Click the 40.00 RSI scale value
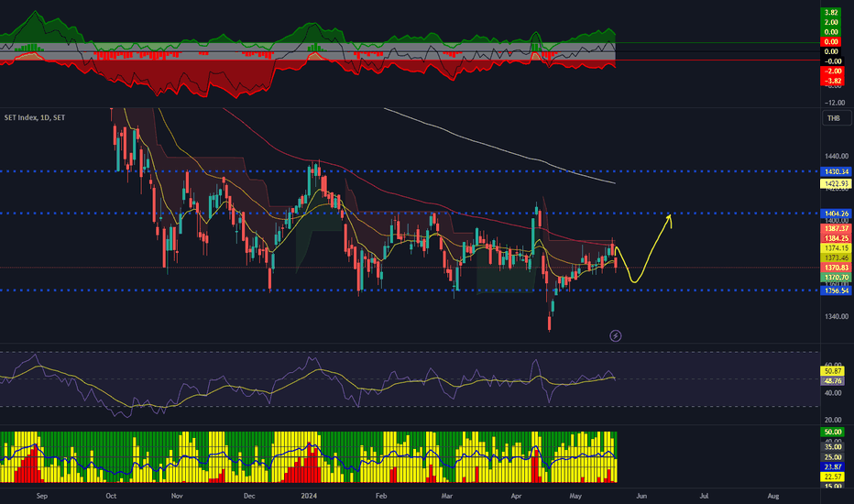This screenshot has height=504, width=854. 833,393
